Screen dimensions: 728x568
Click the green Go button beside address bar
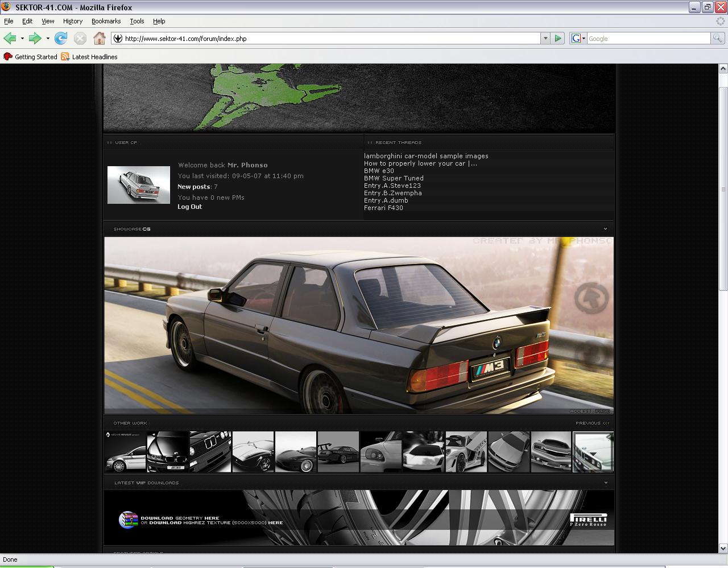[558, 38]
